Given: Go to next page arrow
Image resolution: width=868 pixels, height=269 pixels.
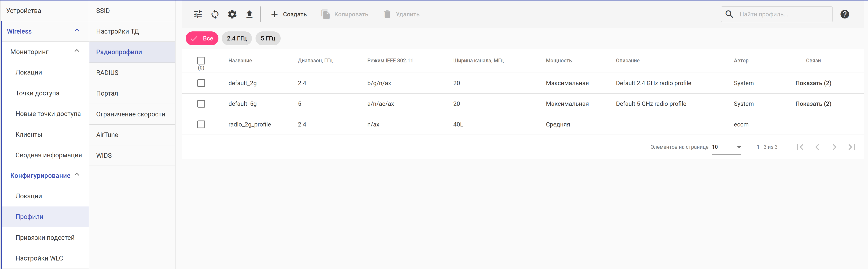Looking at the screenshot, I should [x=834, y=147].
